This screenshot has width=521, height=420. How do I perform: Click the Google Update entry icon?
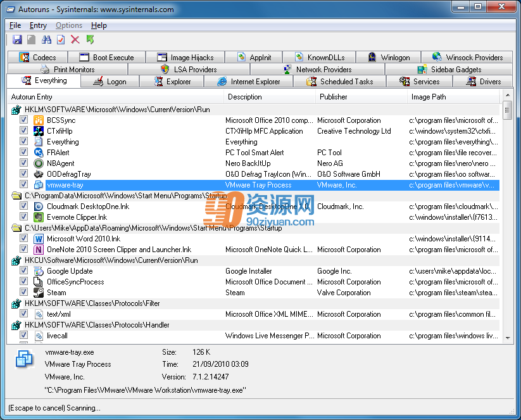point(39,271)
